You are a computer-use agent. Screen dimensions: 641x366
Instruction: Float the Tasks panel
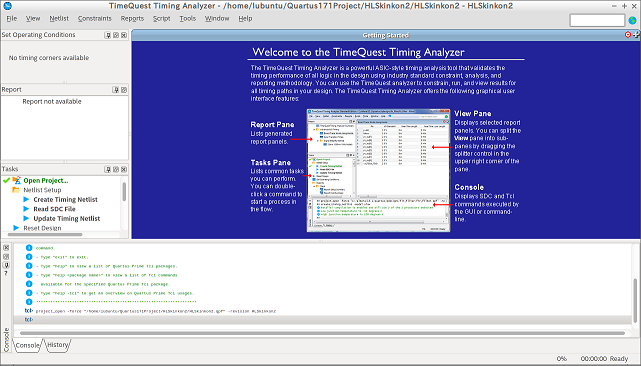116,169
